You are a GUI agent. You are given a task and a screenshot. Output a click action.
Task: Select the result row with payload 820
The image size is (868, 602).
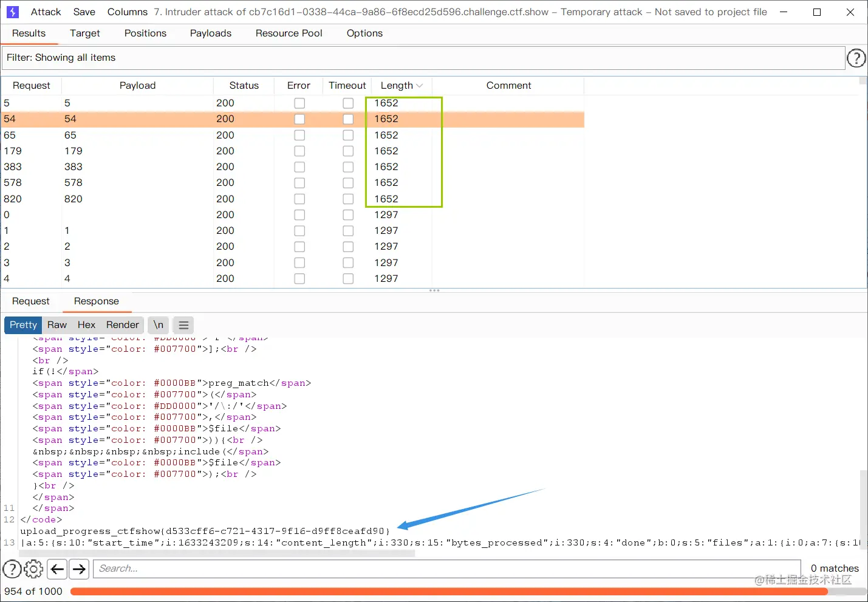click(293, 199)
